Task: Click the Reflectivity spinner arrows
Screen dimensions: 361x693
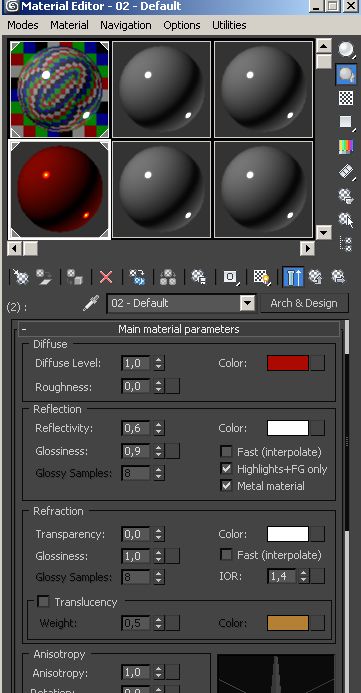Action: coord(159,428)
